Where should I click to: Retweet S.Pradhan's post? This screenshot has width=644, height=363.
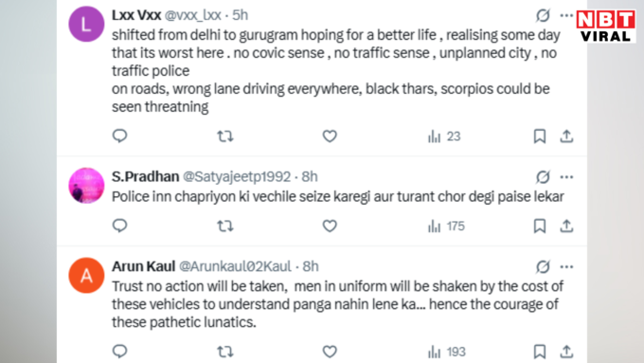pyautogui.click(x=225, y=226)
